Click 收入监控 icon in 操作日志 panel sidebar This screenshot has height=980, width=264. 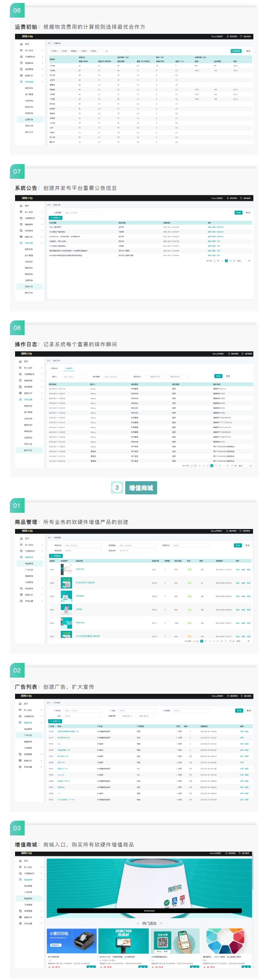[21, 368]
